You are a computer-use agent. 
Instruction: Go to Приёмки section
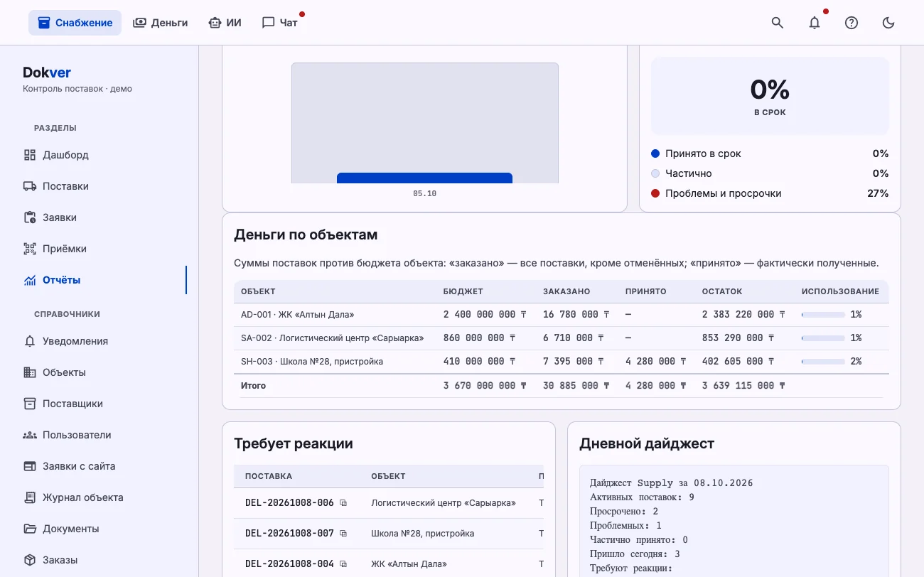[x=100, y=249]
